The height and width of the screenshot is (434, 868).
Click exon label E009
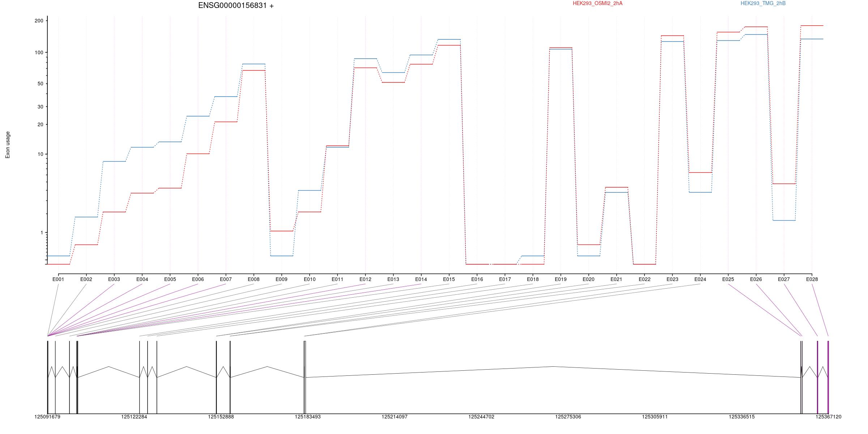pyautogui.click(x=281, y=279)
